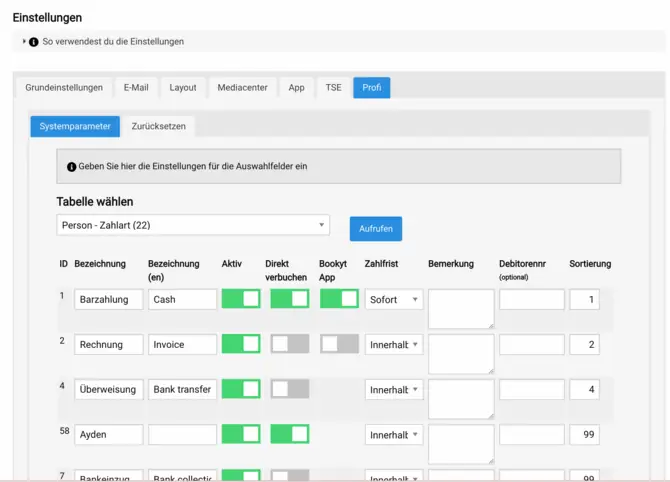The width and height of the screenshot is (670, 482).
Task: Enable Direkt verbuchen for Rechnung
Action: click(x=290, y=344)
